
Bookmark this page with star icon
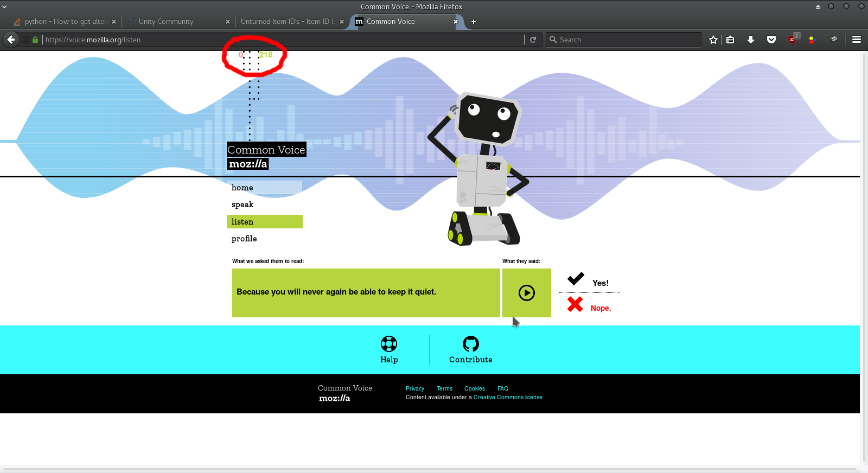[713, 40]
